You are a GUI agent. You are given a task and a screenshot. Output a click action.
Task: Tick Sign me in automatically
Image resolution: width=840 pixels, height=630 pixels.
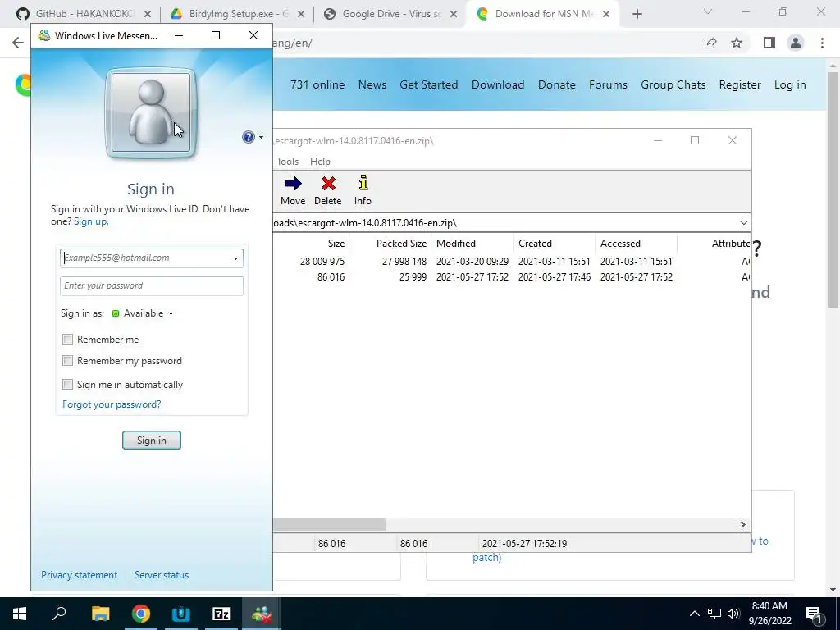pyautogui.click(x=67, y=384)
